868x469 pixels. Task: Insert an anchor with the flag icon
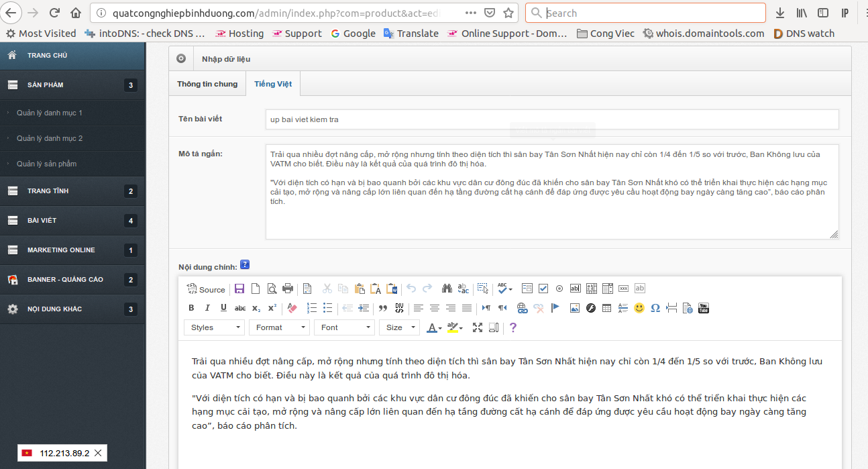(x=555, y=308)
